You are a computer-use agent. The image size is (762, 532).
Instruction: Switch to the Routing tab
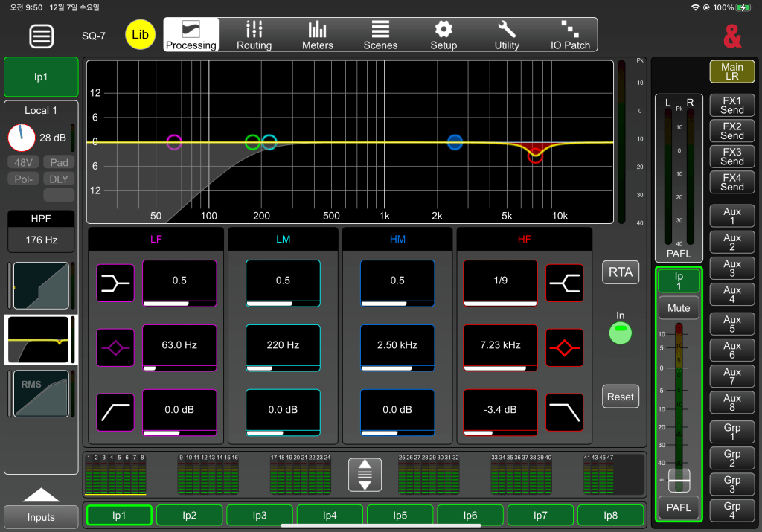[x=254, y=35]
